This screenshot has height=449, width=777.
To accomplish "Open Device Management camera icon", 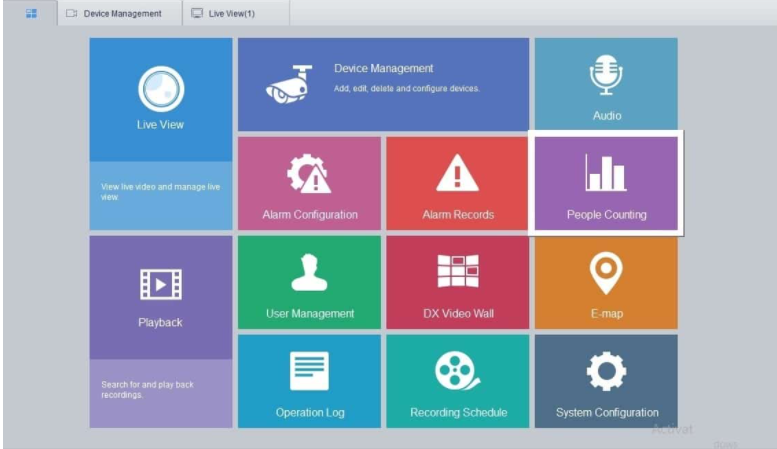I will tap(288, 84).
